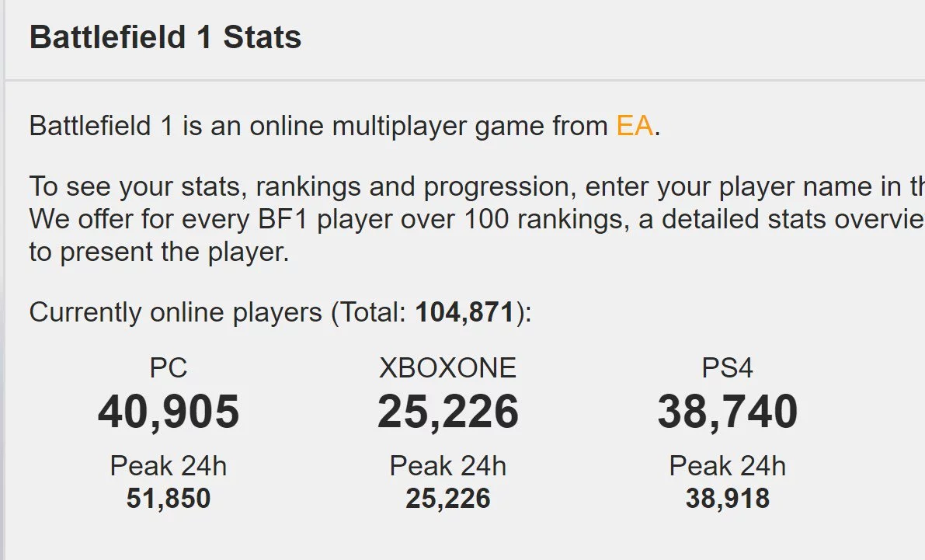
Task: Click the PS4 platform label
Action: [727, 367]
